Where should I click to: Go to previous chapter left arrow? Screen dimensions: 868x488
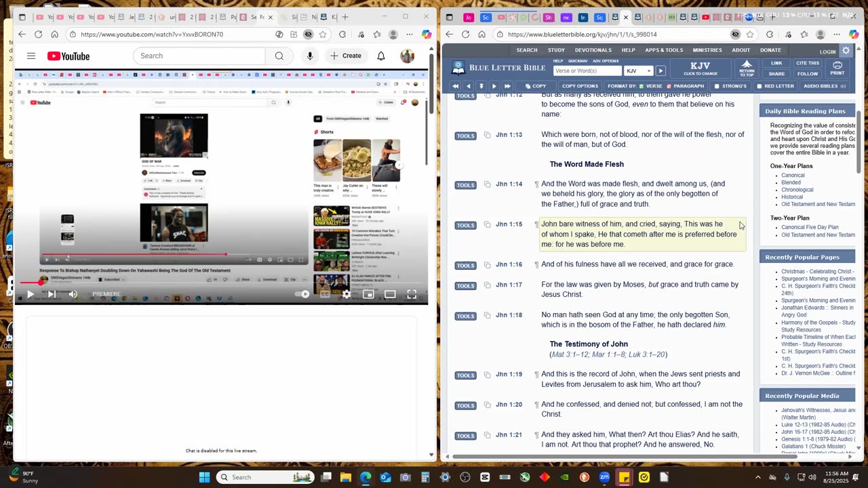point(468,86)
